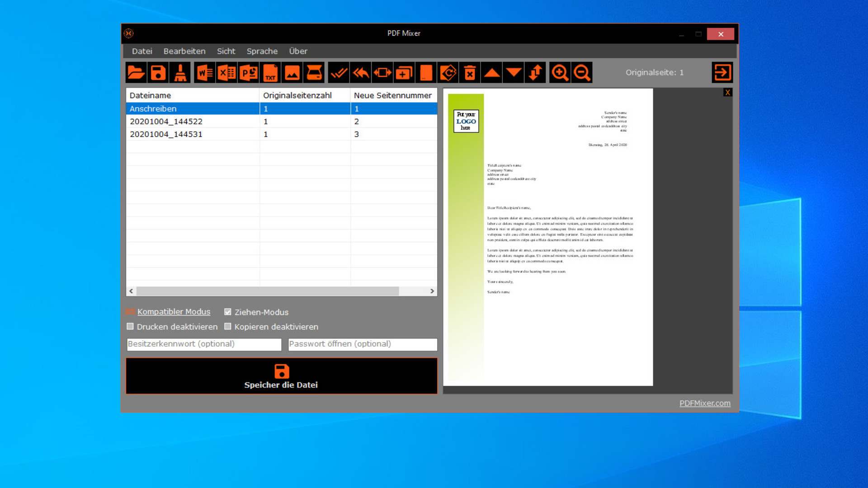Click the TXT file import icon
The image size is (868, 488).
coord(270,73)
